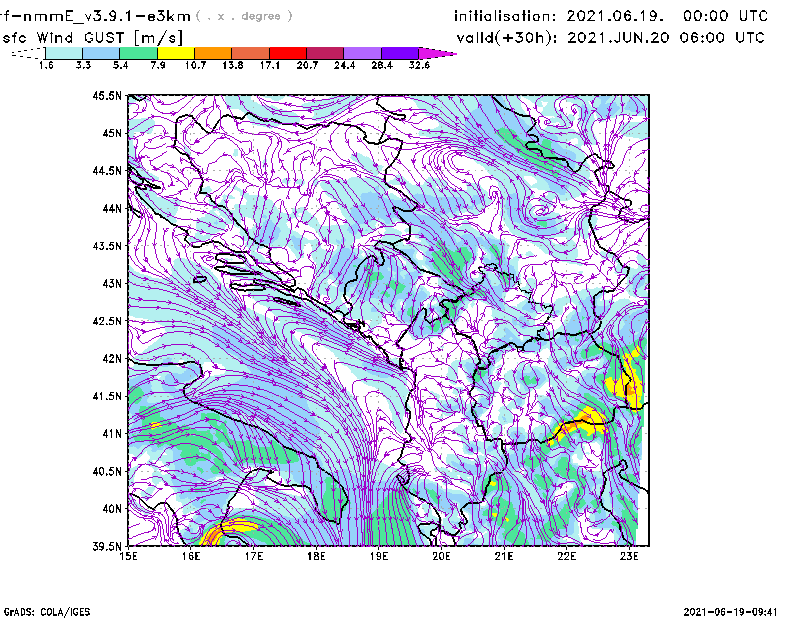Viewport: 800px width, 618px height.
Task: Click the '17E' longitude label
Action: point(254,556)
